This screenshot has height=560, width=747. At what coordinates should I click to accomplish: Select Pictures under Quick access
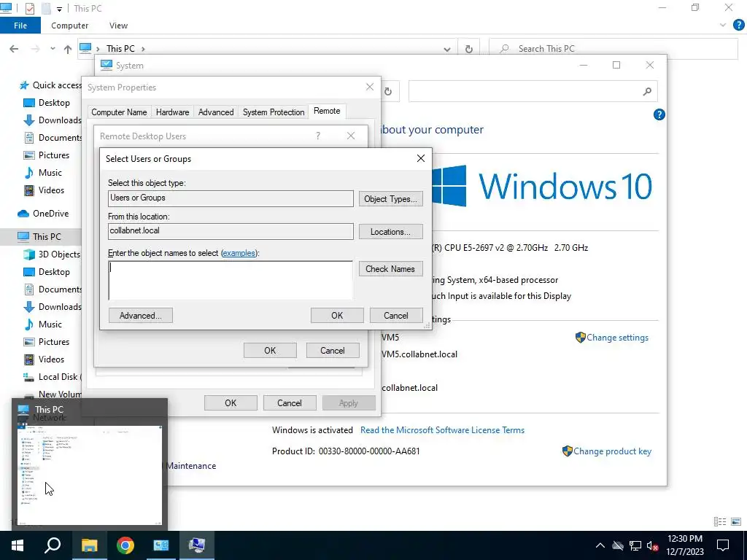coord(47,155)
